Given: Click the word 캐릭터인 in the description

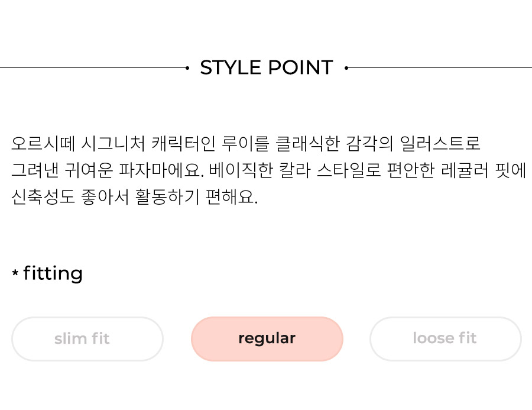Looking at the screenshot, I should coord(183,143).
